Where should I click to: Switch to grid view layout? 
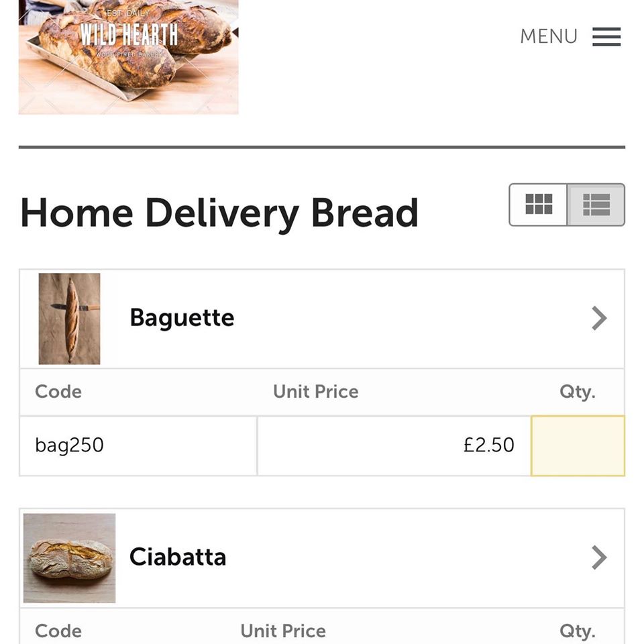coord(539,204)
